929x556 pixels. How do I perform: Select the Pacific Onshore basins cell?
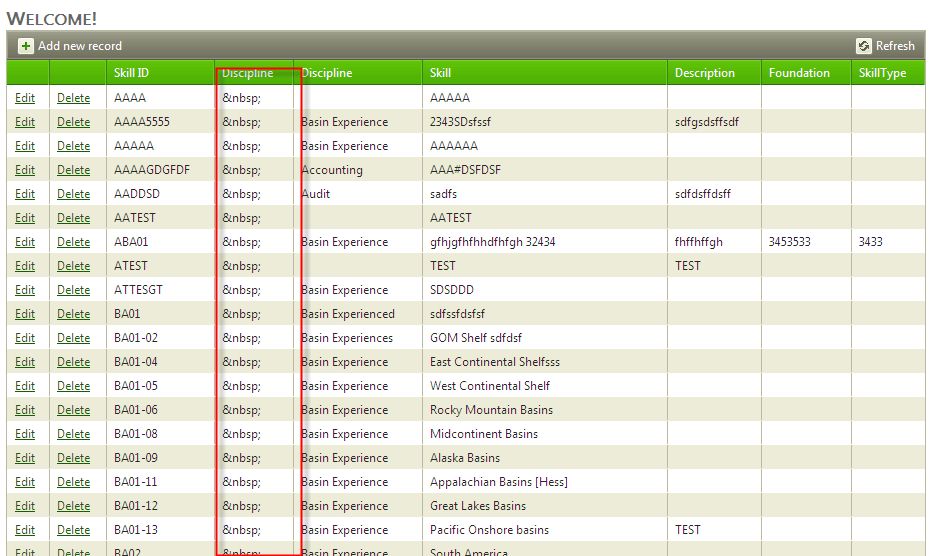pos(489,530)
